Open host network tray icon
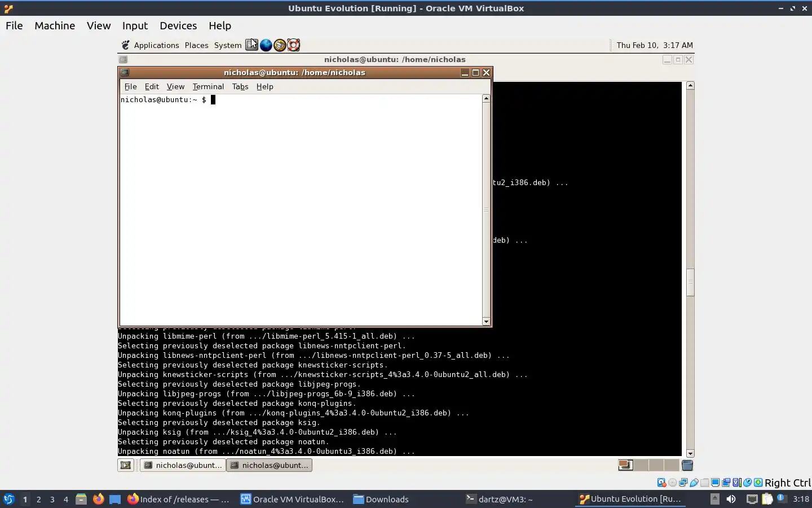Screen dimensions: 812x508 coord(752,499)
